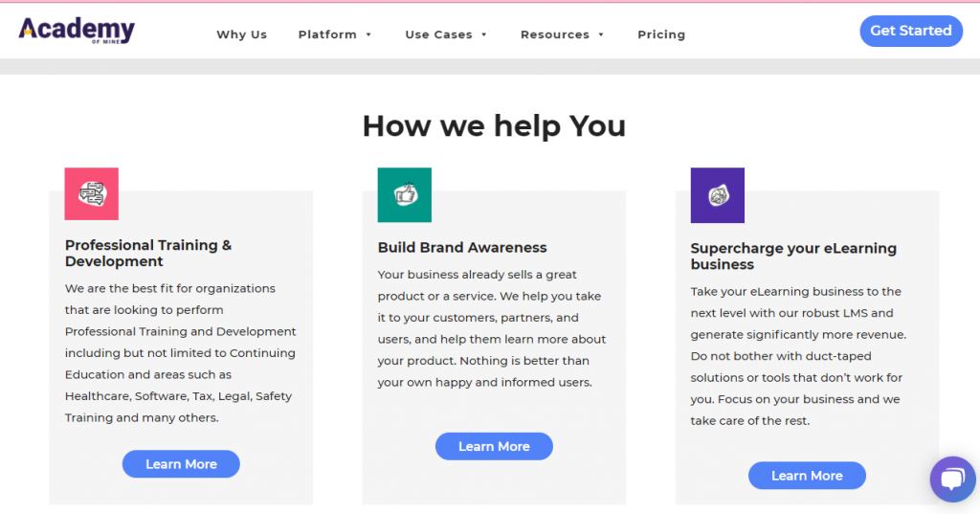This screenshot has width=980, height=514.
Task: Open the Use Cases menu label
Action: [438, 35]
